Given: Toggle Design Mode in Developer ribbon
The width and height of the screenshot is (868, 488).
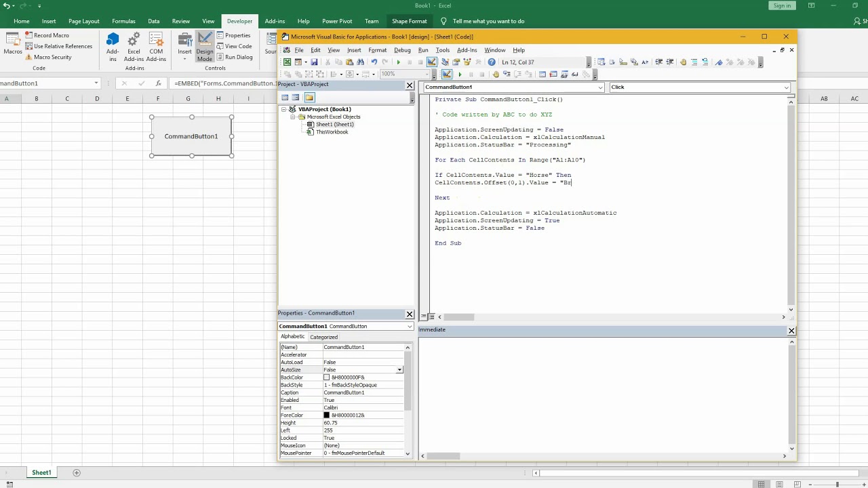Looking at the screenshot, I should pos(205,47).
